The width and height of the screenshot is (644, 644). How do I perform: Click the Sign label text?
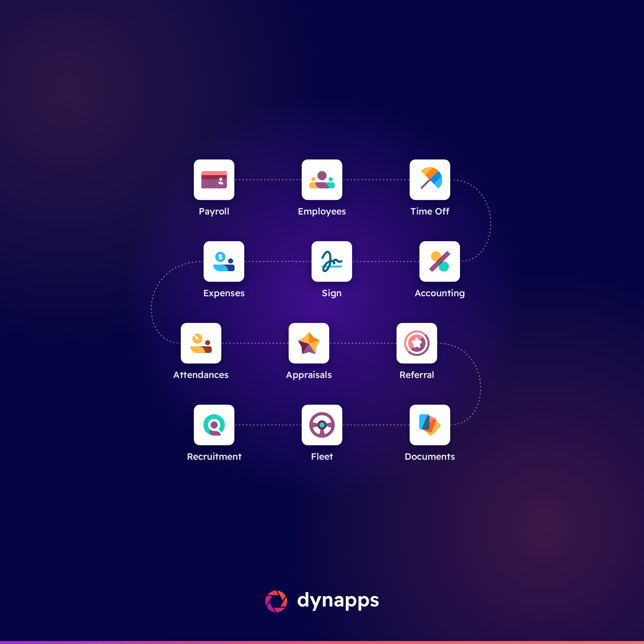click(332, 293)
